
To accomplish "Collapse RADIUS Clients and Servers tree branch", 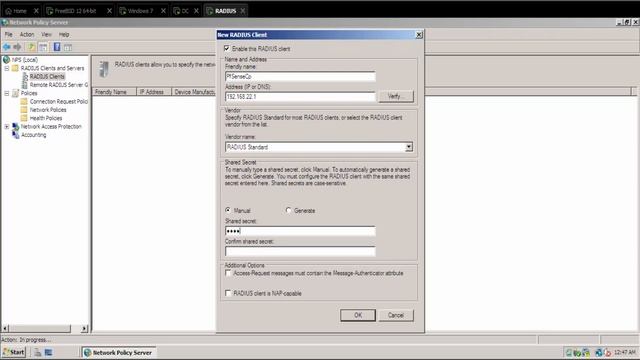I will [x=7, y=68].
